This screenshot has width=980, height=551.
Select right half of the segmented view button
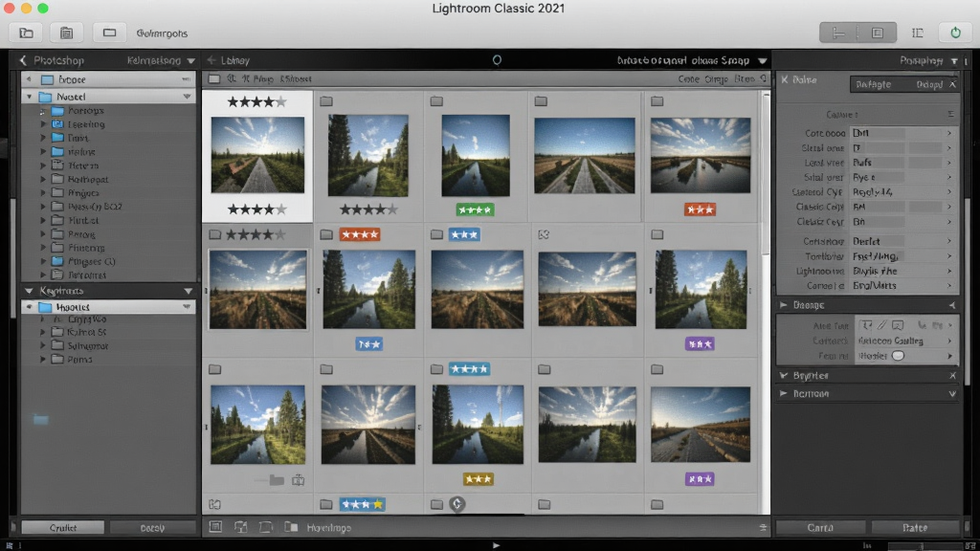click(x=878, y=33)
